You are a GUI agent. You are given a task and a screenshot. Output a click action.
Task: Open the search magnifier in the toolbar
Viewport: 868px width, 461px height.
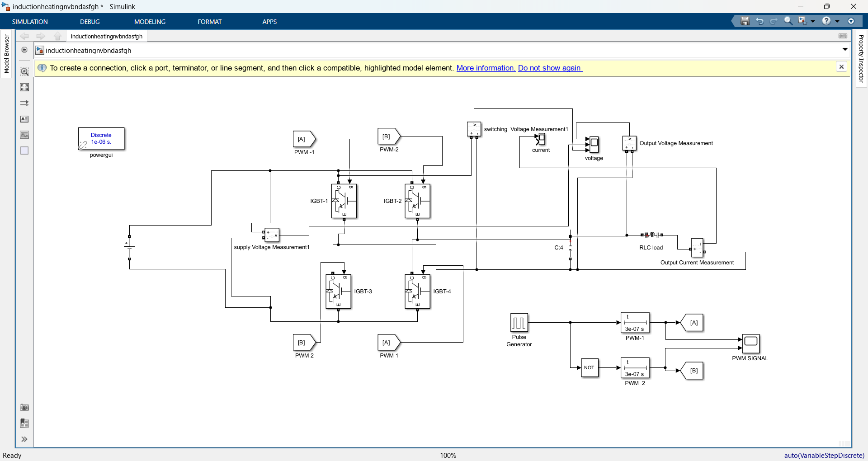point(788,21)
